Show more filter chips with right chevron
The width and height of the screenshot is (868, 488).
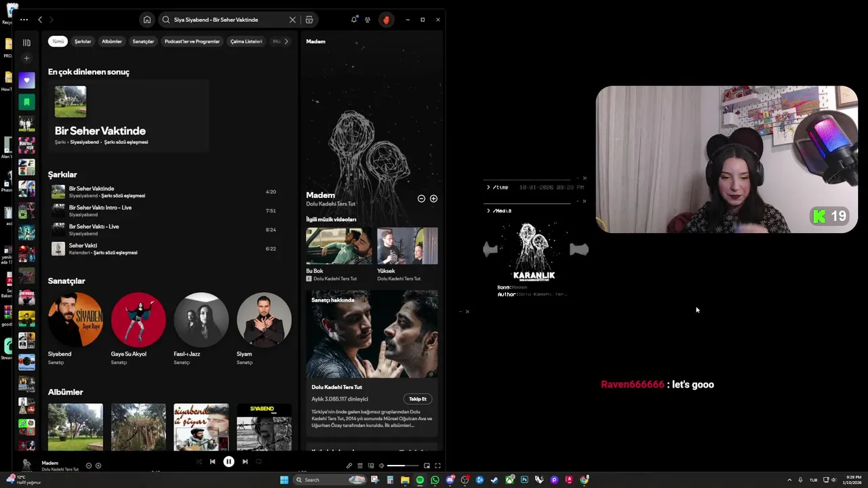pos(286,41)
